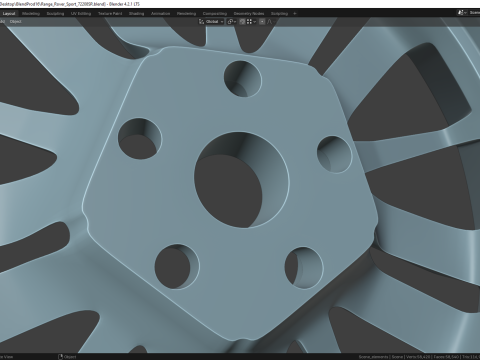
Task: Click the transform orientation axes icon
Action: (201, 21)
